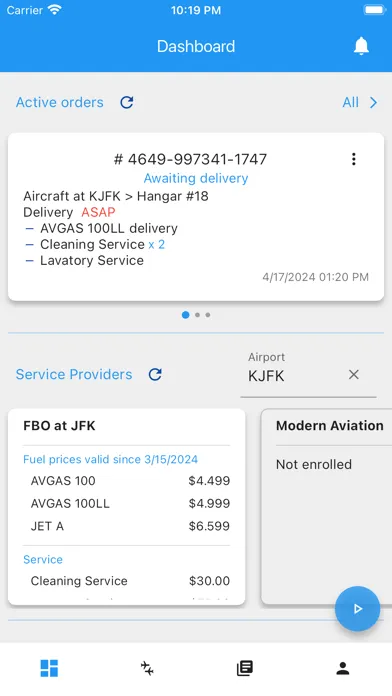392x696 pixels.
Task: Tap the Service Providers heading
Action: pos(74,375)
